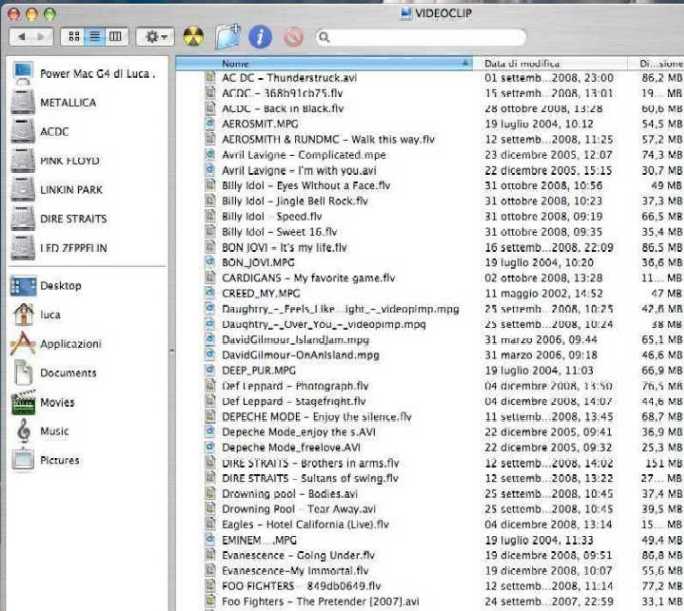Click inside the Finder search field
The height and width of the screenshot is (611, 684).
[x=421, y=37]
